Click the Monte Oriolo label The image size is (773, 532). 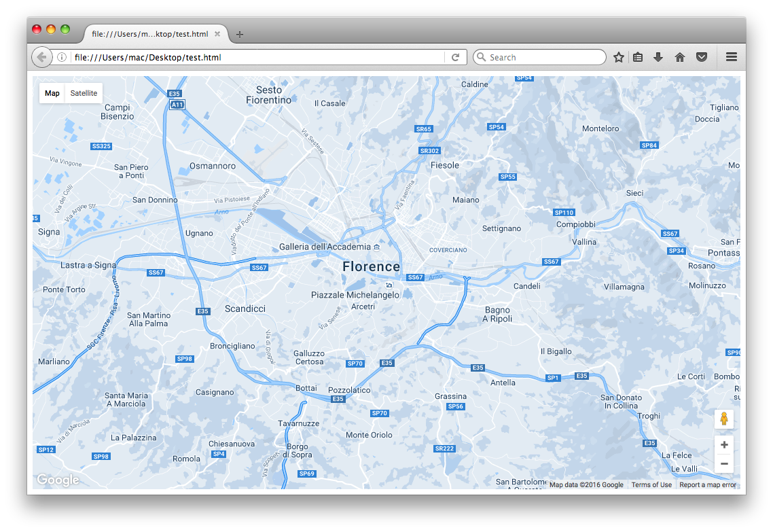coord(369,435)
